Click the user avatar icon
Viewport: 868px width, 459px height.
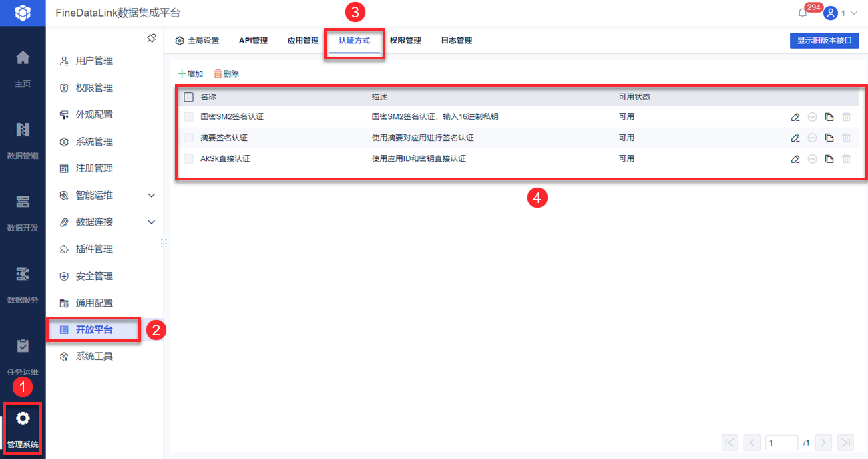pyautogui.click(x=831, y=13)
